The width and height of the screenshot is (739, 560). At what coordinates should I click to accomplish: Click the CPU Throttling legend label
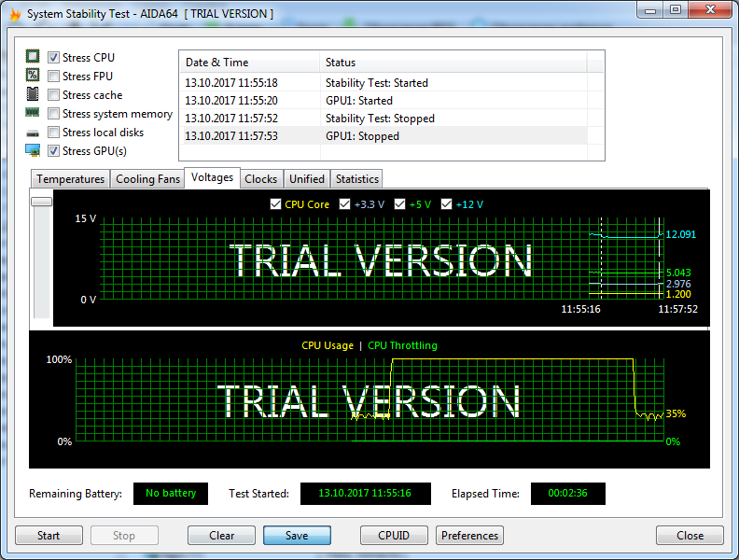[x=402, y=345]
